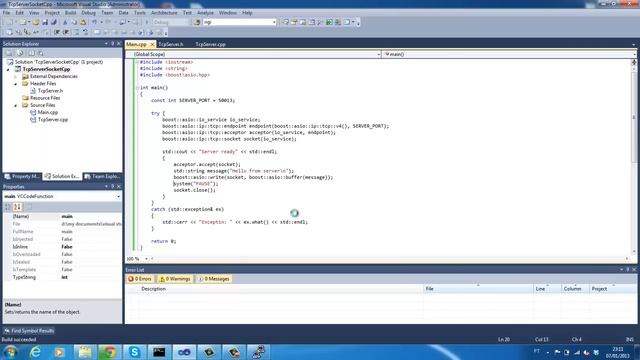Image resolution: width=640 pixels, height=360 pixels.
Task: Pin the Error List panel
Action: tap(628, 270)
